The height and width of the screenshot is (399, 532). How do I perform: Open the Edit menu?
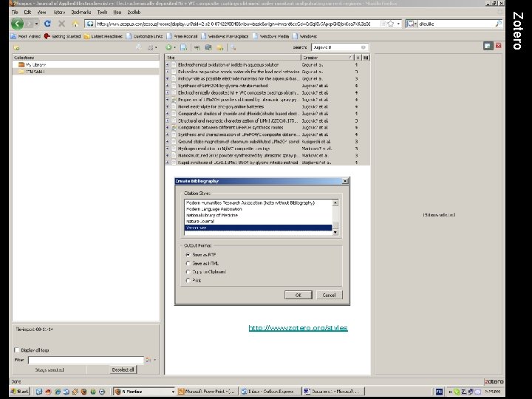(x=27, y=13)
